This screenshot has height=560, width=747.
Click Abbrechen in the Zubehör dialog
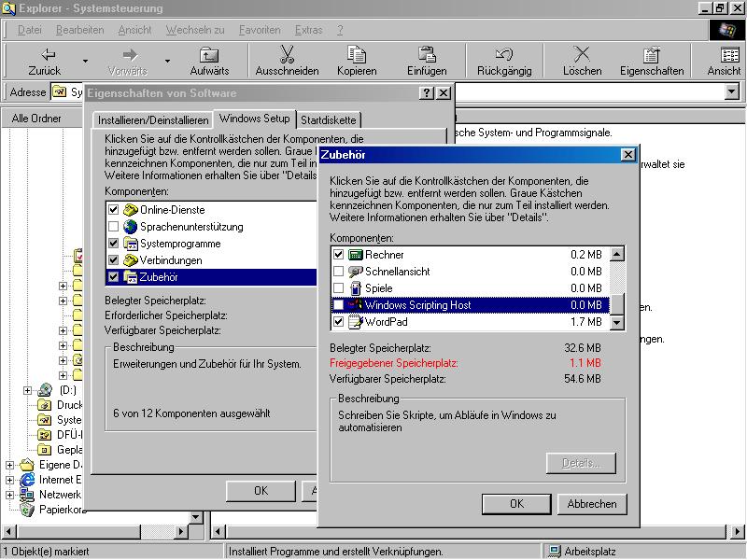591,504
